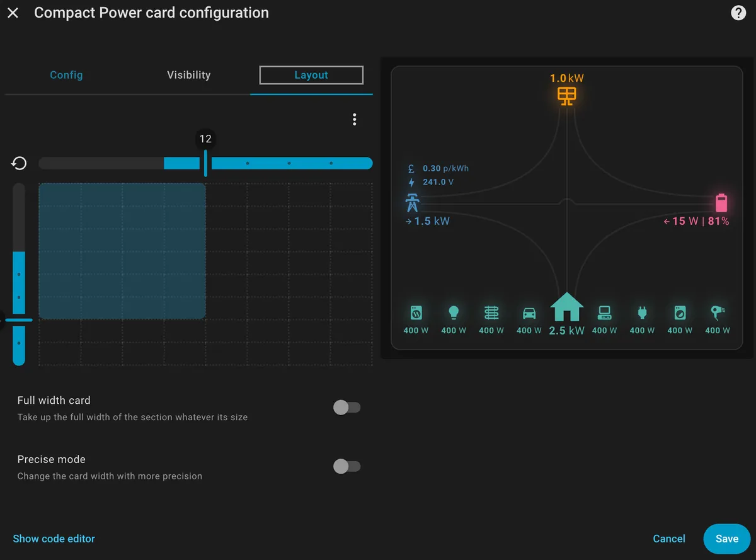
Task: Click the vertical row height slider handle
Action: (x=19, y=320)
